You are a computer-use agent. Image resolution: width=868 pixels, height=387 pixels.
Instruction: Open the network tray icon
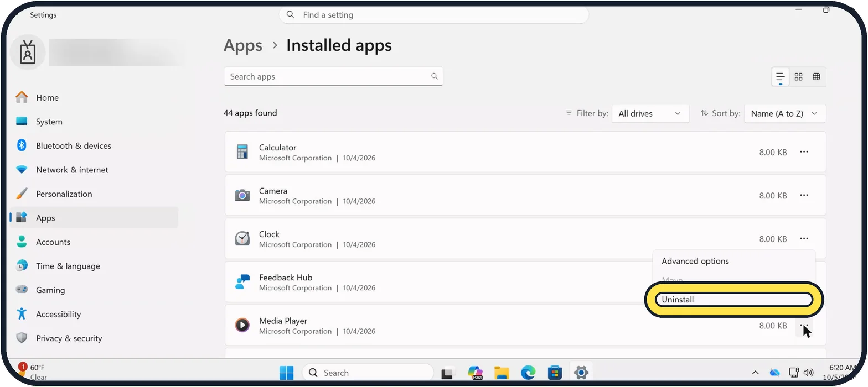coord(794,373)
